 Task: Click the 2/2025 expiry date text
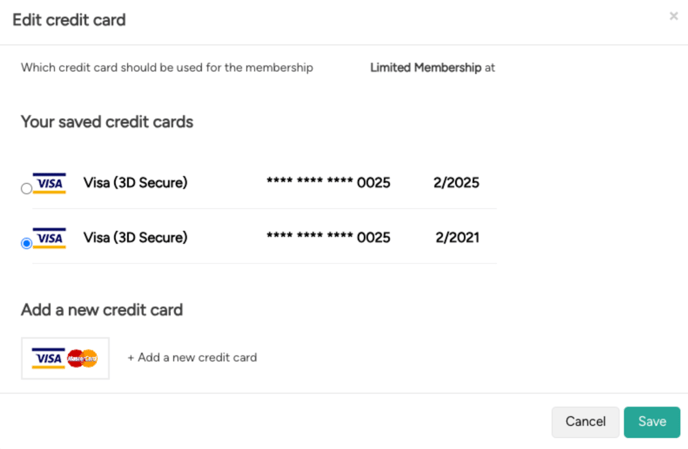pos(456,183)
